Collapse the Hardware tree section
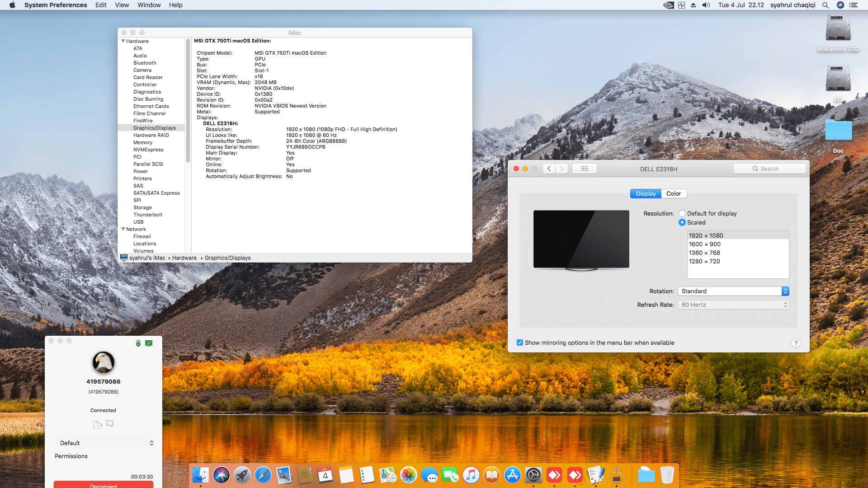This screenshot has height=488, width=868. tap(123, 41)
